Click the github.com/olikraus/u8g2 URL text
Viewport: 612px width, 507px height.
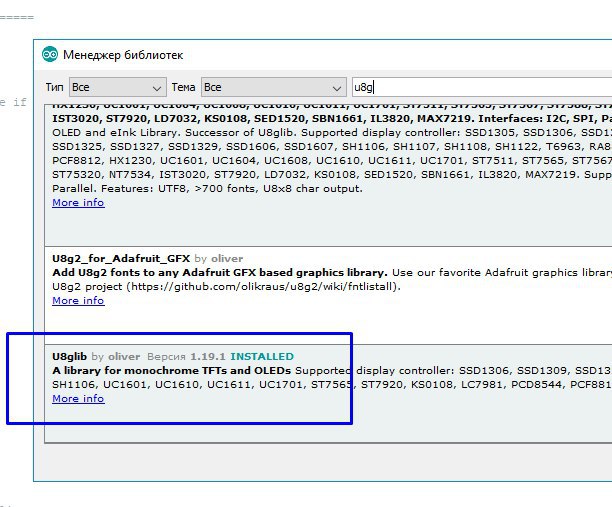262,286
